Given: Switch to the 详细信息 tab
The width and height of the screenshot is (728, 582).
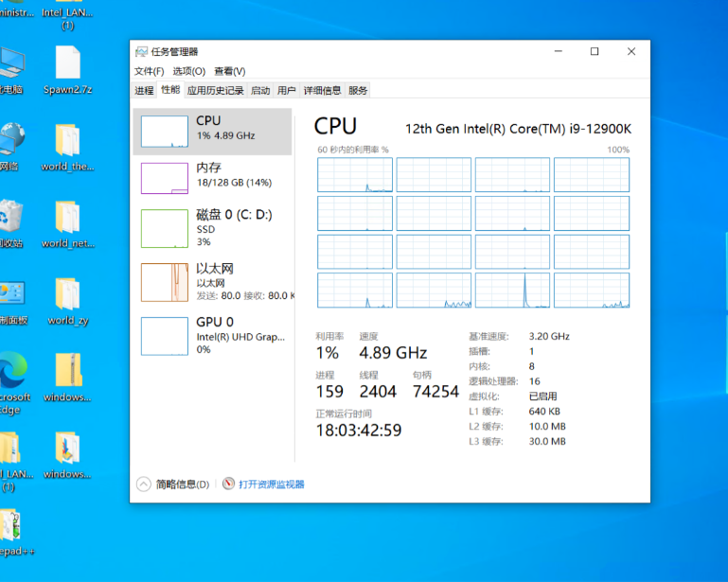Looking at the screenshot, I should point(322,91).
